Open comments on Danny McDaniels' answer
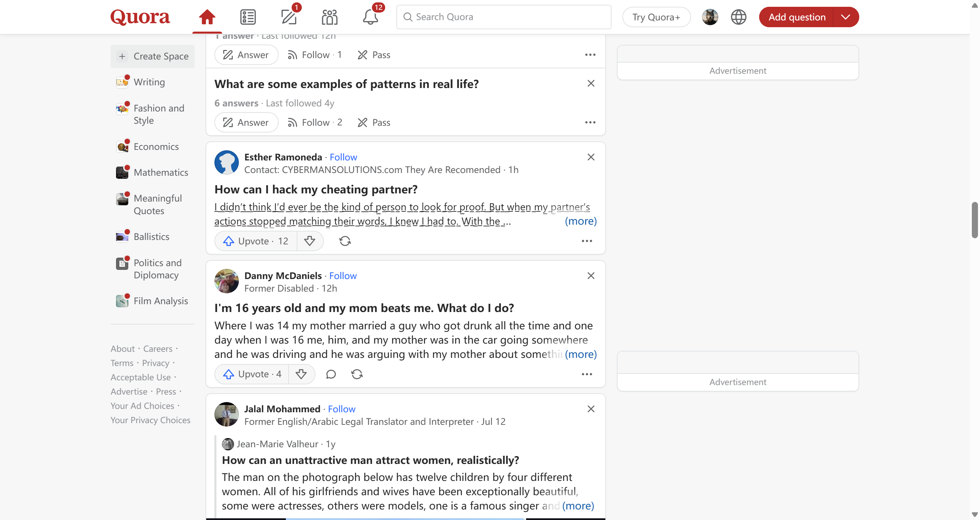The image size is (980, 520). tap(331, 374)
